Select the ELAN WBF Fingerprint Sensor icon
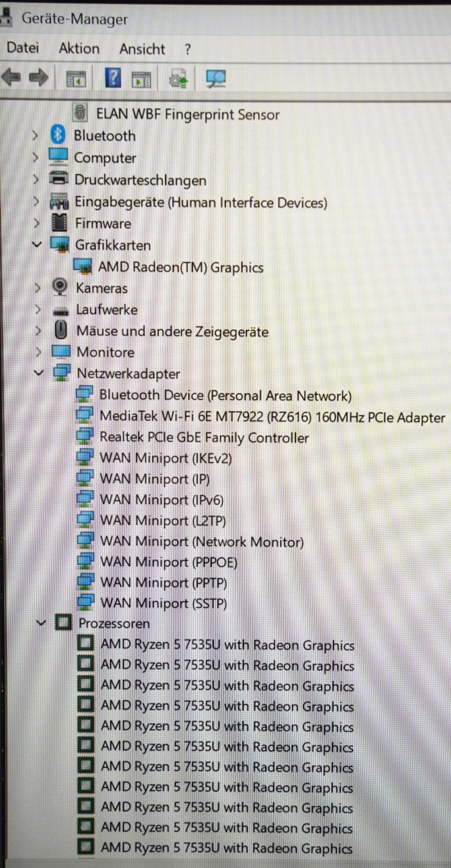 [x=81, y=112]
